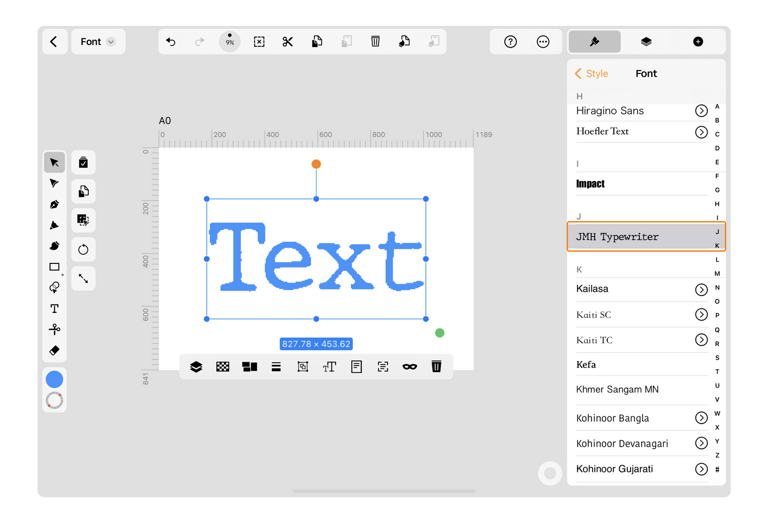768x523 pixels.
Task: Expand Hoefler Text font variants
Action: (x=701, y=132)
